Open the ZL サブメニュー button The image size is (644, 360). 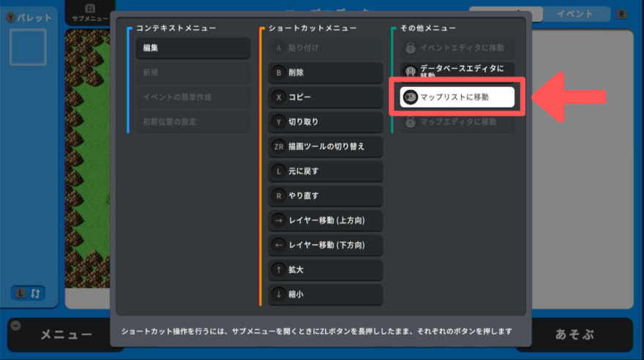90,12
